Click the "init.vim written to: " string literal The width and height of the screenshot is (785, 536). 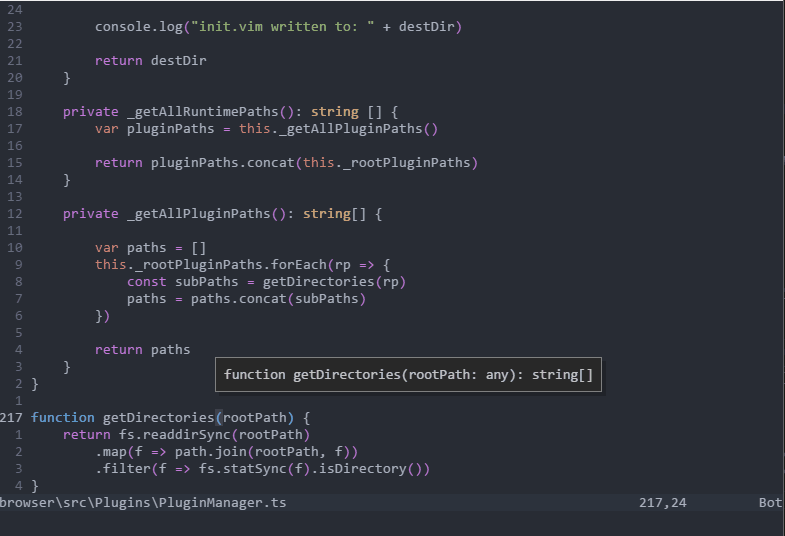pyautogui.click(x=282, y=27)
